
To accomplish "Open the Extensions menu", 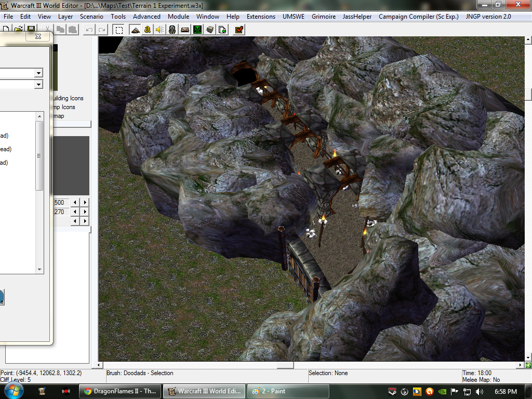I will pyautogui.click(x=261, y=16).
